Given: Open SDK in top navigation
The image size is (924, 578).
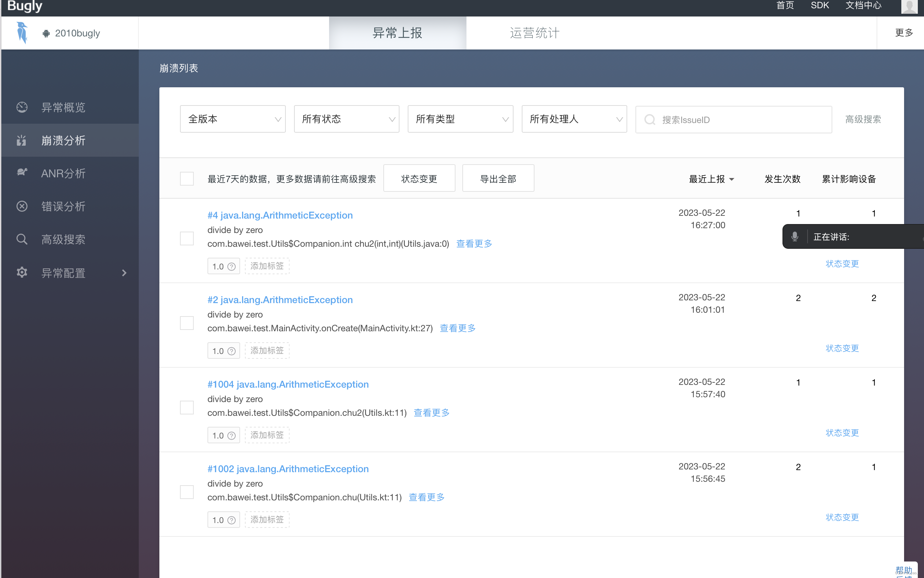Looking at the screenshot, I should (x=820, y=5).
